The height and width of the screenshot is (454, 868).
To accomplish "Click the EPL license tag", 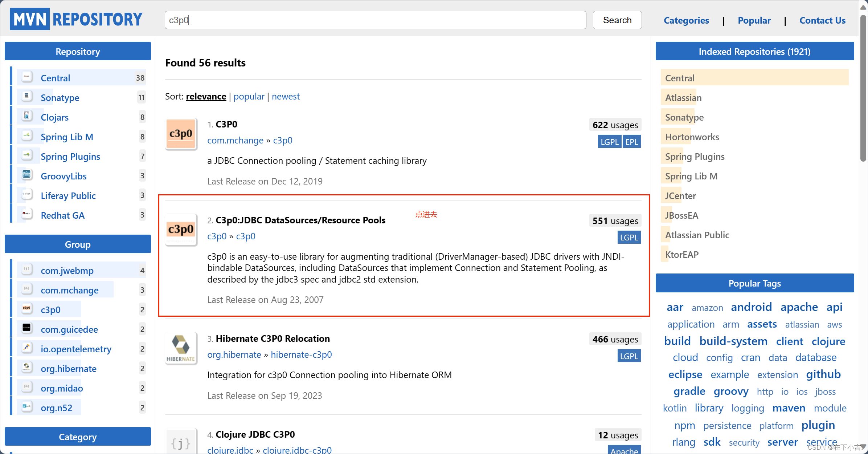I will coord(632,142).
